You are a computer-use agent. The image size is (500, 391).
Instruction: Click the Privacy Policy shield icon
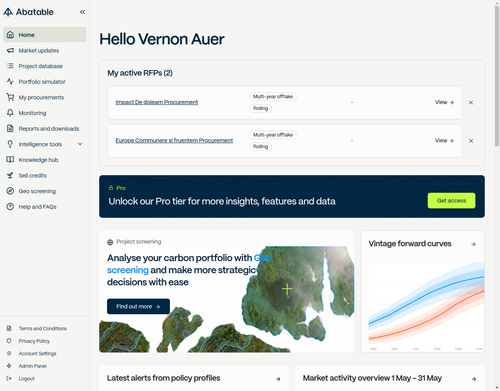[x=9, y=341]
